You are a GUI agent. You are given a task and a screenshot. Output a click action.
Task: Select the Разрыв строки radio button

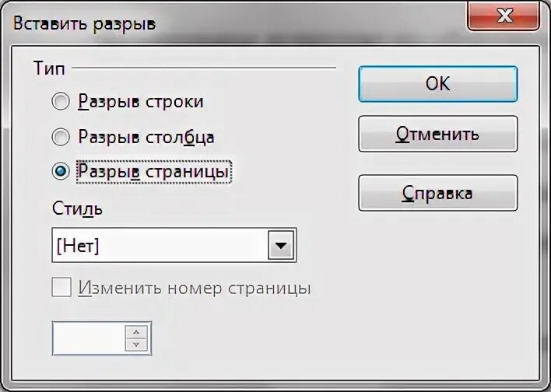coord(61,102)
